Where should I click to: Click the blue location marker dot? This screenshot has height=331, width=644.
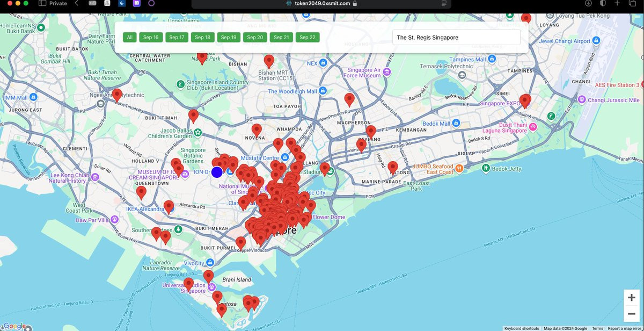pos(217,172)
